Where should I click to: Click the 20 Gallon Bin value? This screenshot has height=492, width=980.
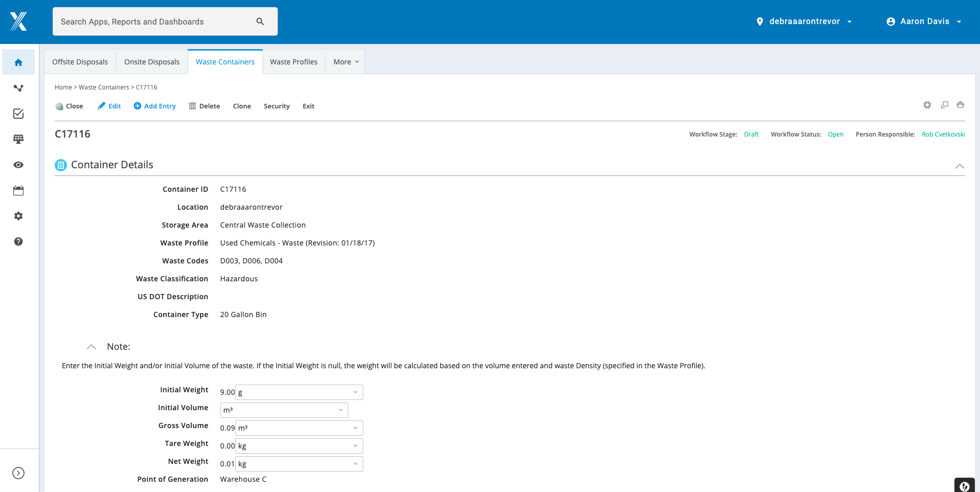[243, 315]
